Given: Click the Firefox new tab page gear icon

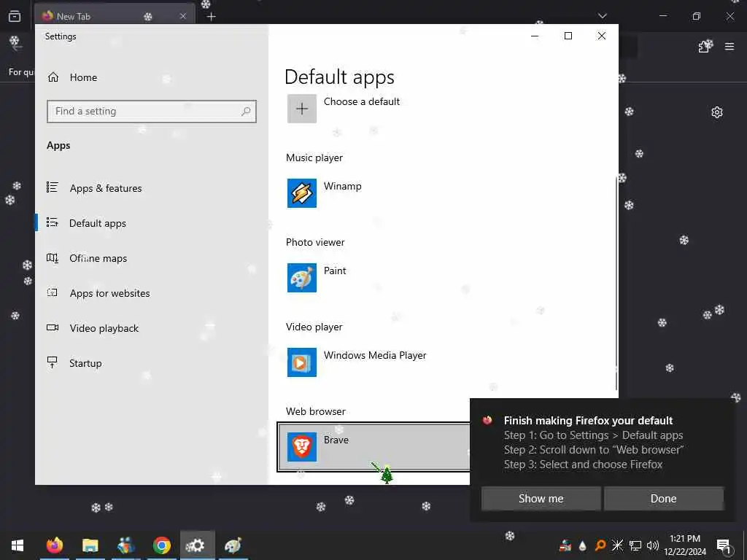Looking at the screenshot, I should point(717,112).
